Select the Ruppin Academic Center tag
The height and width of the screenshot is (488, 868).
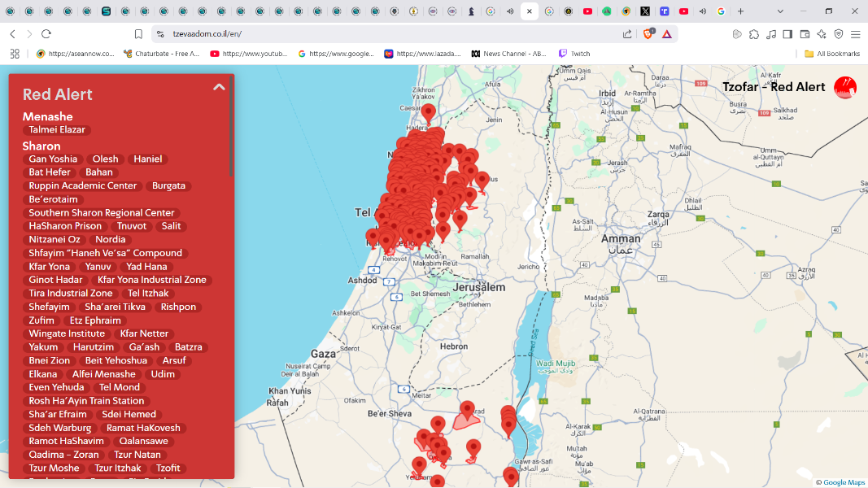click(82, 186)
